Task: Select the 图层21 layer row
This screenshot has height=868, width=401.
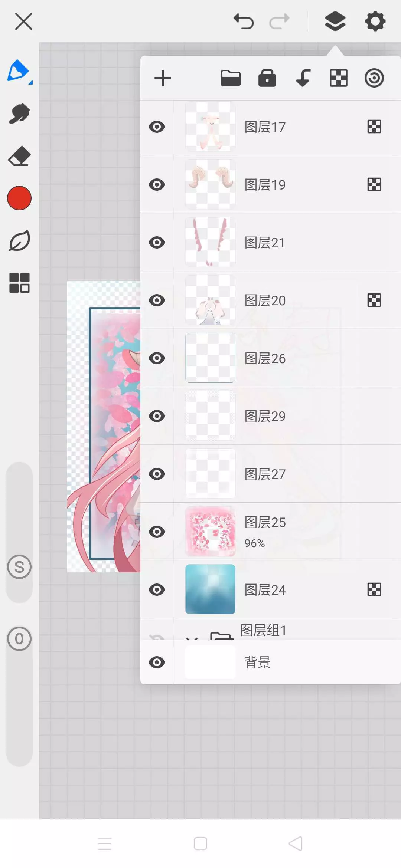Action: [271, 242]
